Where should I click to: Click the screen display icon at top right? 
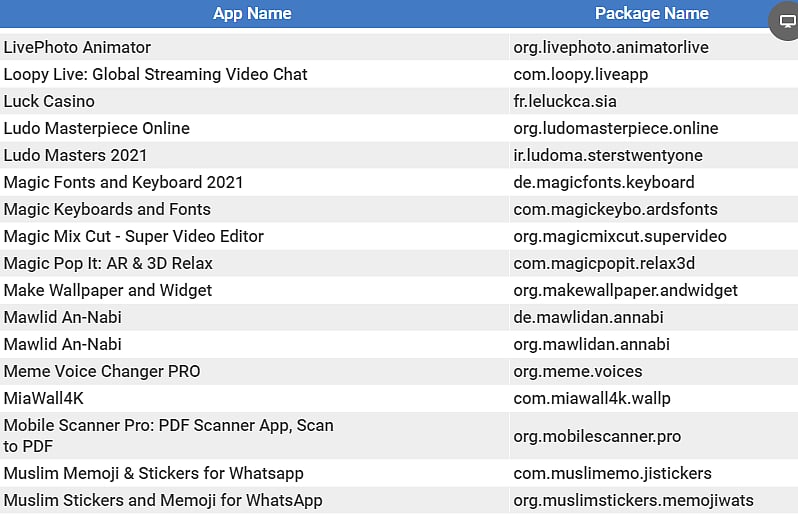point(786,22)
